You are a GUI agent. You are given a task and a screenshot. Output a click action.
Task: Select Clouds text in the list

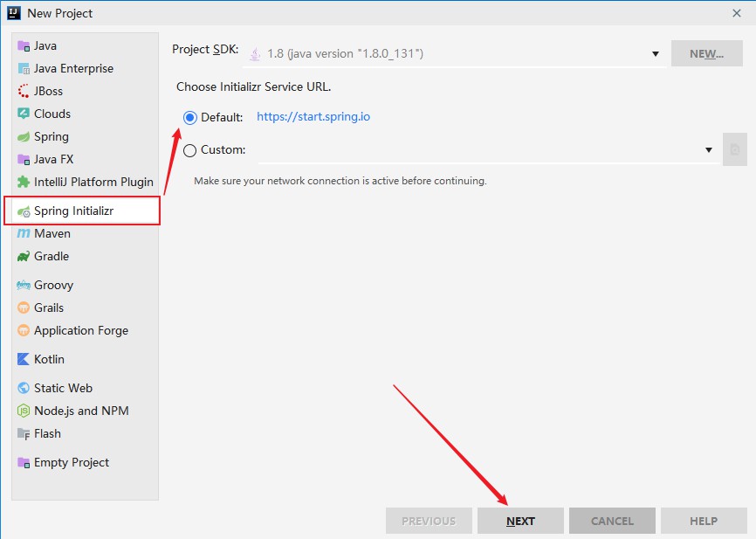(52, 114)
